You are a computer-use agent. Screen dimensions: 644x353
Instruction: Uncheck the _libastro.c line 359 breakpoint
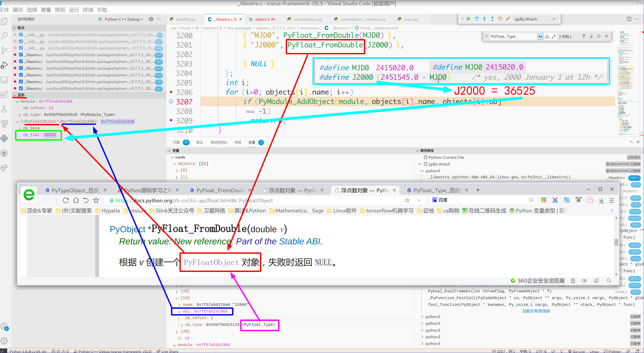tap(21, 55)
